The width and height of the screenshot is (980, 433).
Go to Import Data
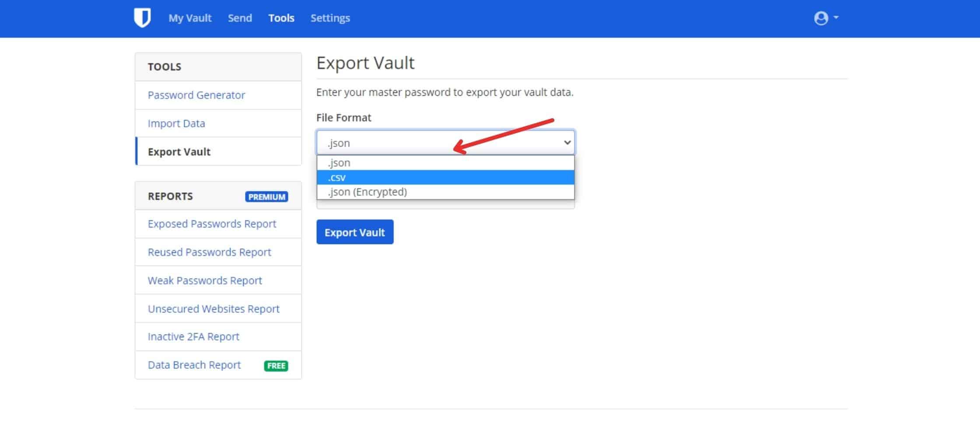[176, 123]
